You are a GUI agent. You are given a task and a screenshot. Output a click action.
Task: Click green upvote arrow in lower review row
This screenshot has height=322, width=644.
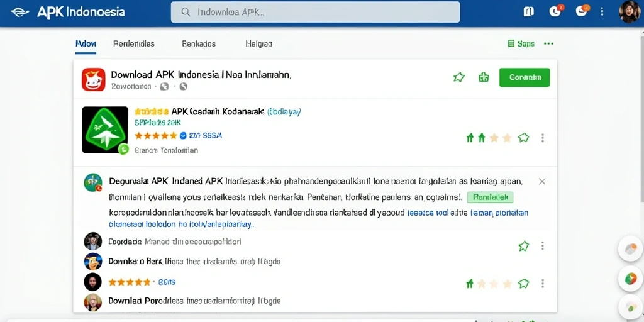pyautogui.click(x=470, y=284)
